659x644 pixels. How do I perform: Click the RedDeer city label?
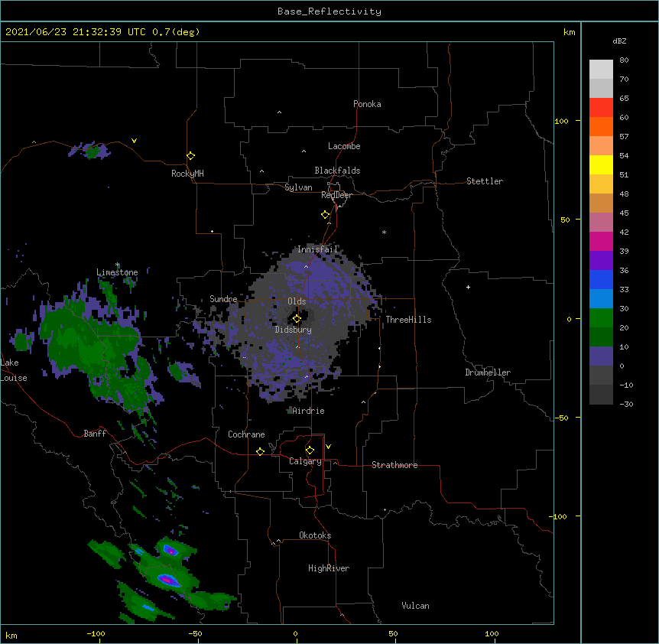(336, 195)
